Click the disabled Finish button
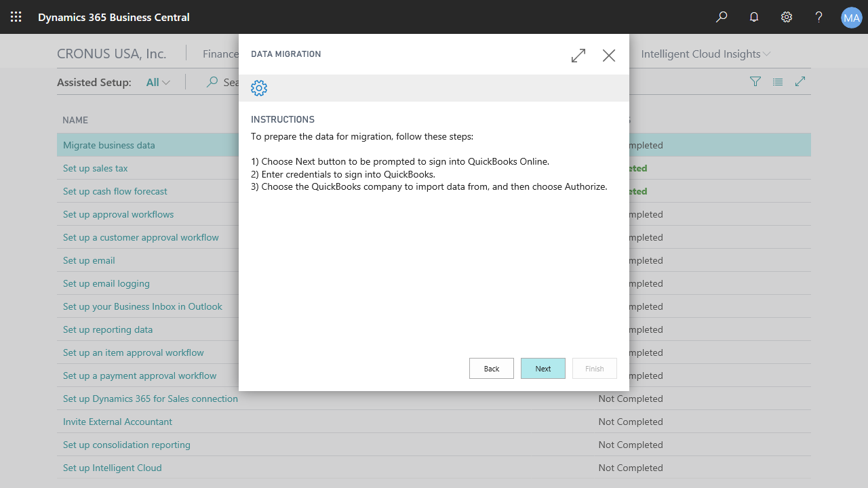 pos(595,369)
